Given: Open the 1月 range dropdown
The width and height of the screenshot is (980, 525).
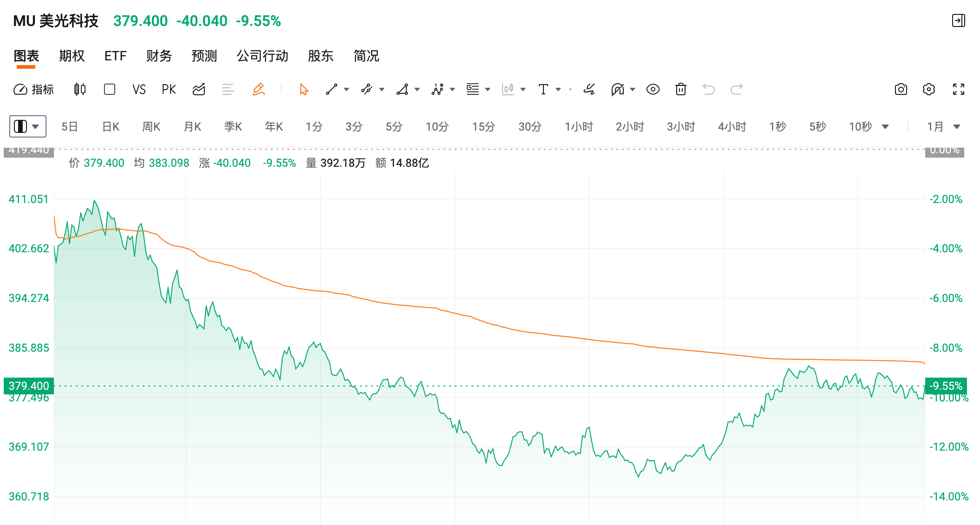Looking at the screenshot, I should click(943, 126).
